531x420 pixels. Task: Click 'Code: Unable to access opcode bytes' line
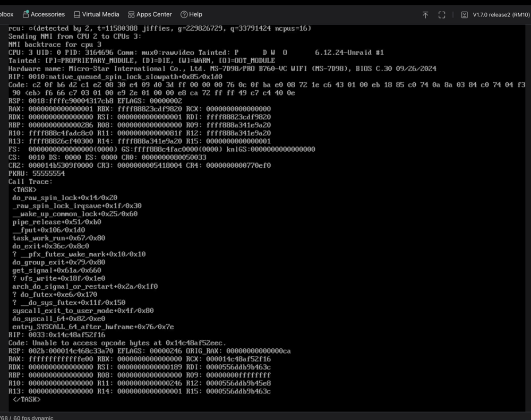coord(117,343)
